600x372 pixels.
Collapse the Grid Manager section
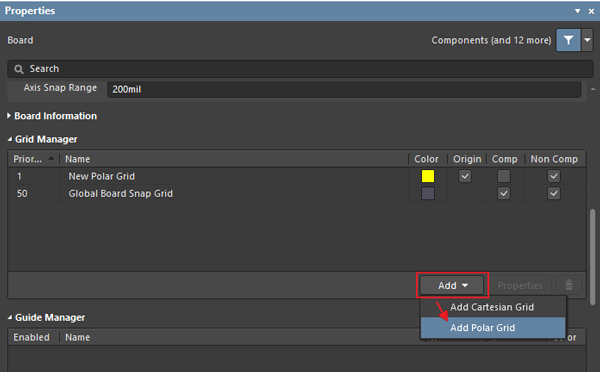point(10,140)
